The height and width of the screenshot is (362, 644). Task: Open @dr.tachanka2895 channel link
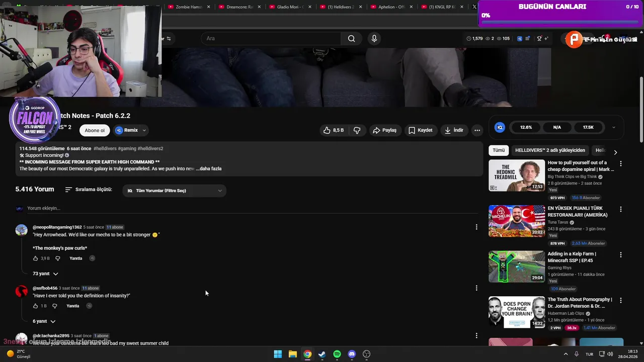coord(51,336)
